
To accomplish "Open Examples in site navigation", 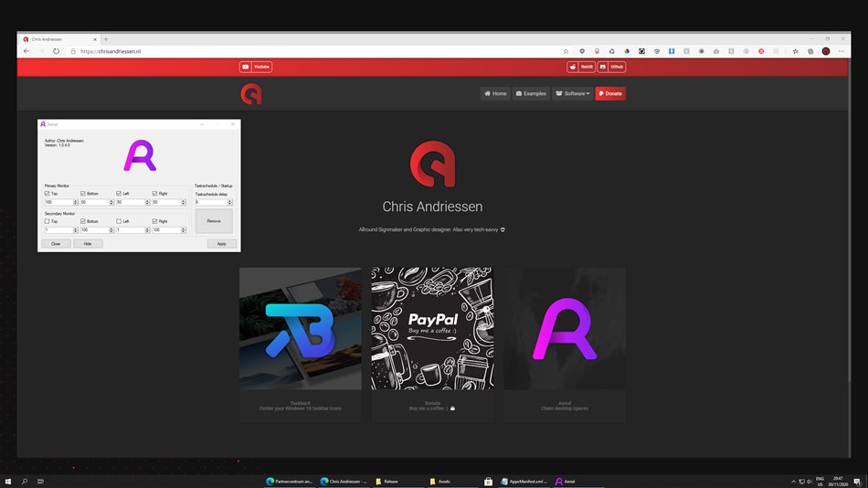I will click(531, 93).
